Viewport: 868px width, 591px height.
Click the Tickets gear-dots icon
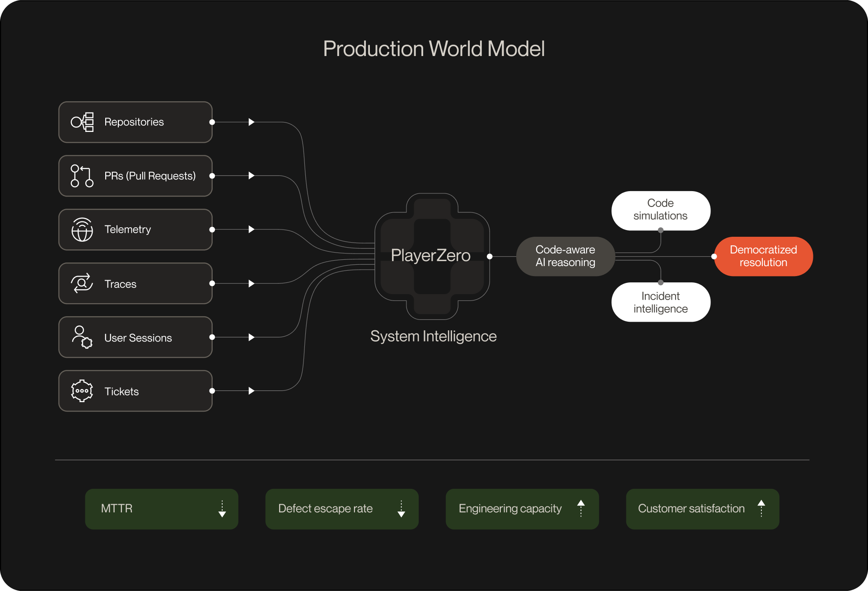(x=82, y=391)
